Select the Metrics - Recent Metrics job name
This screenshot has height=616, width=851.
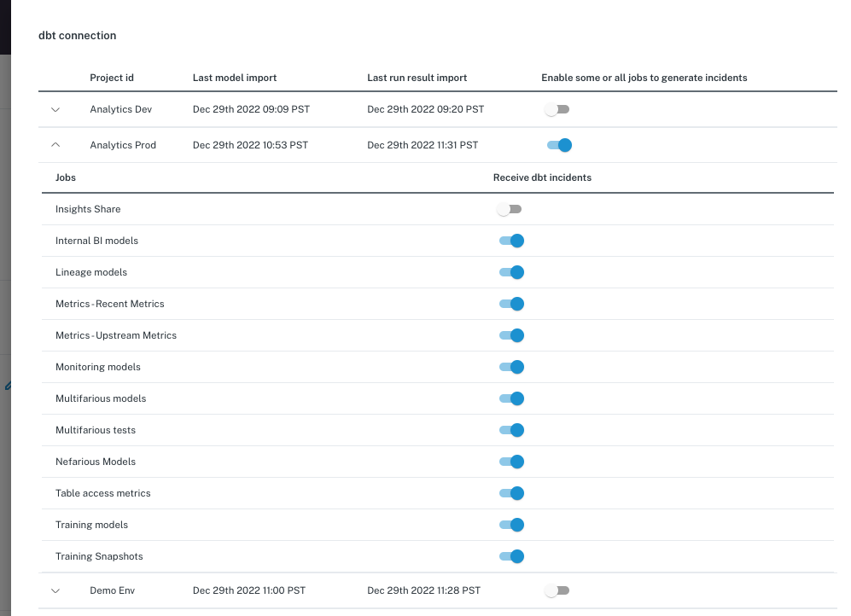coord(109,304)
